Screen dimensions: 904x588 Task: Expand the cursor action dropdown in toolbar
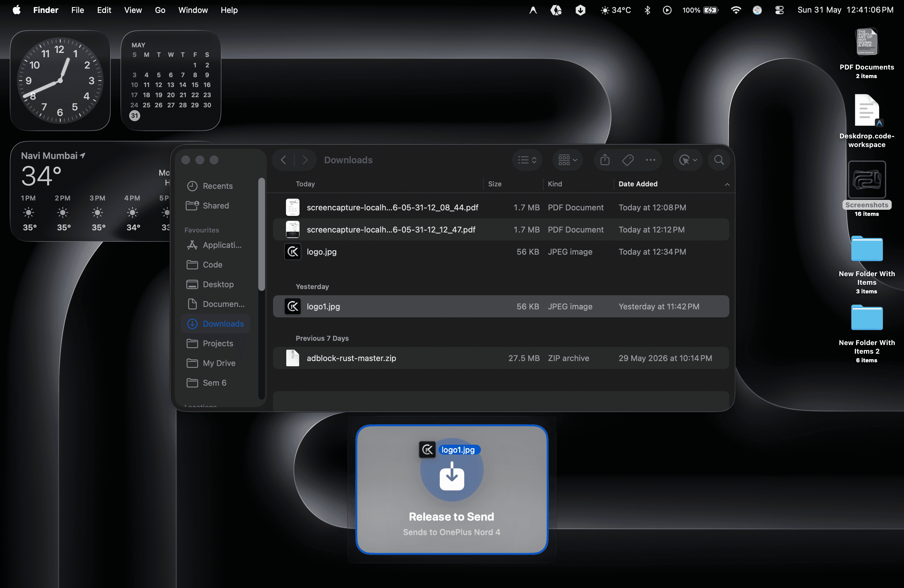click(x=688, y=160)
